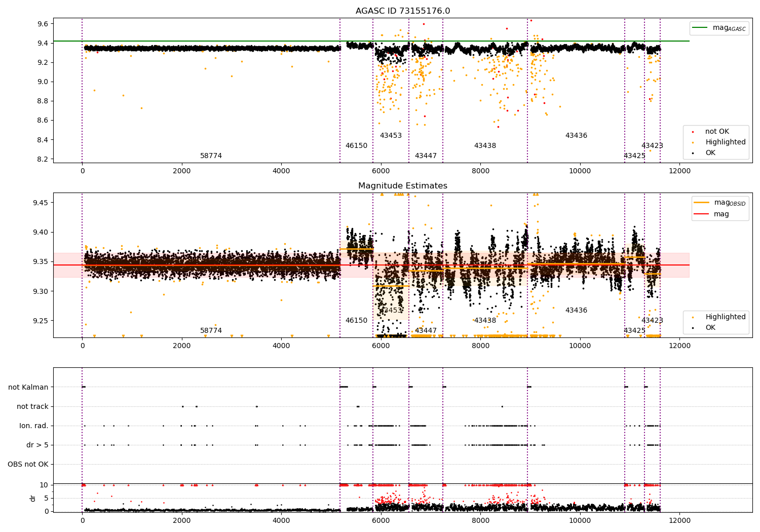
Task: Click x-axis tick 4000 in middle plot
Action: [x=281, y=346]
